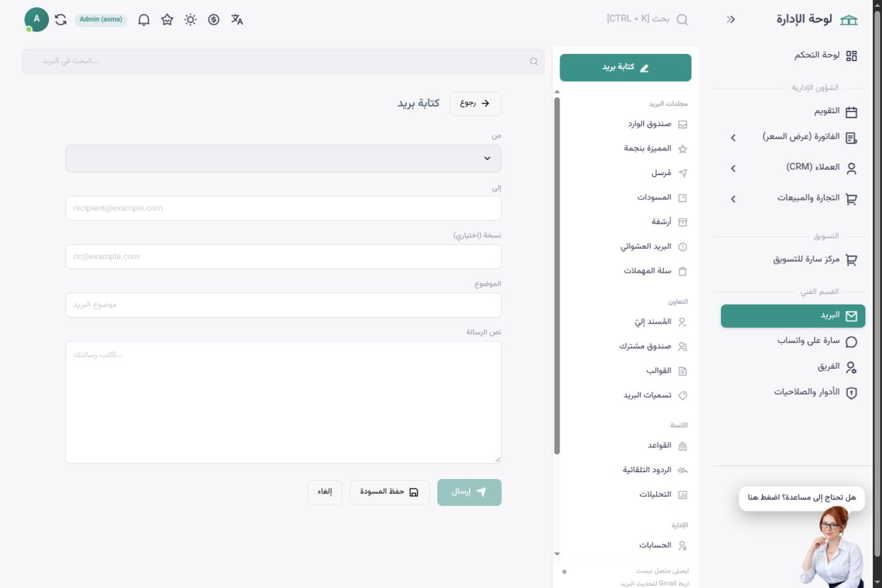
Task: Click the سلة المهملات trash icon
Action: pyautogui.click(x=683, y=271)
